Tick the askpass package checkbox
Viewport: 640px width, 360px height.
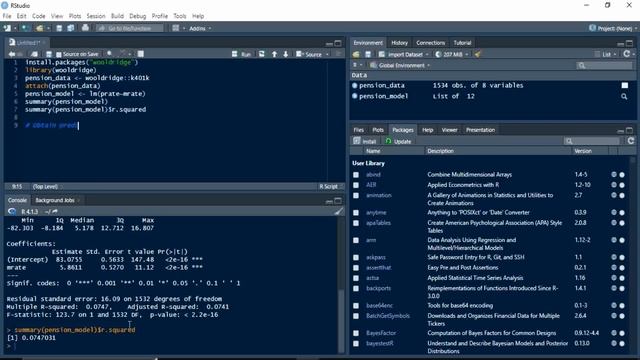(x=356, y=258)
